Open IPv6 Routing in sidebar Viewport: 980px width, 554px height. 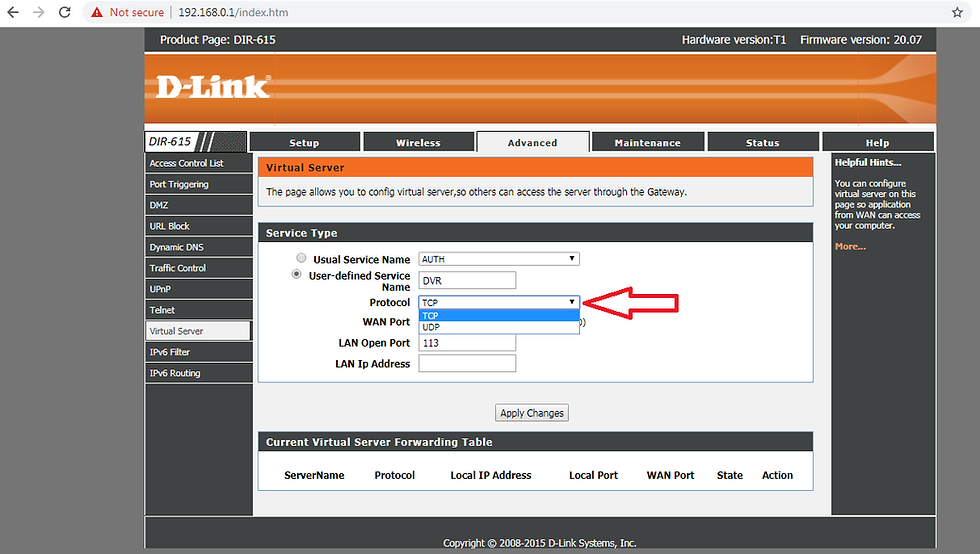199,373
